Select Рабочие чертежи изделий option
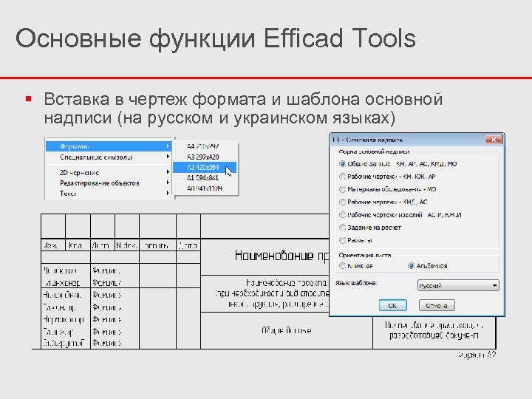The width and height of the screenshot is (532, 399). 342,215
